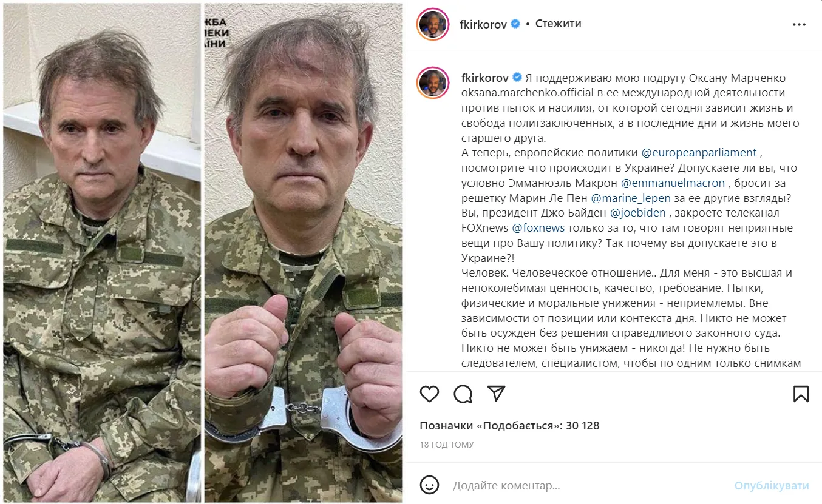Open the @europeanparliament mention
Image resolution: width=822 pixels, height=504 pixels.
click(x=699, y=153)
